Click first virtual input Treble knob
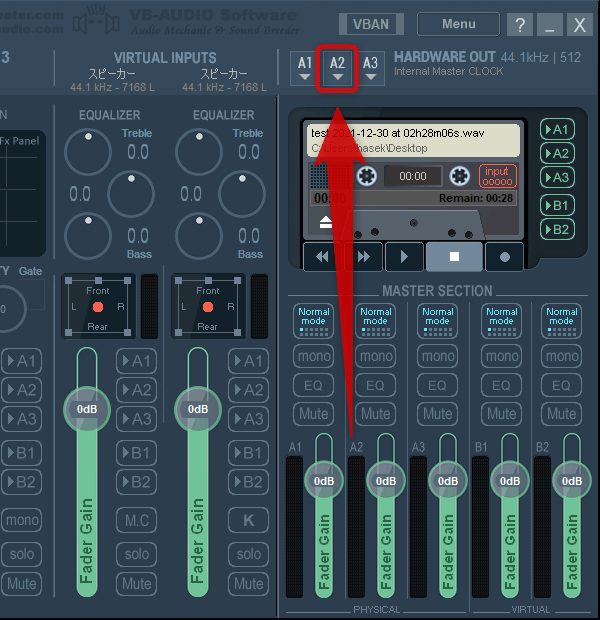The width and height of the screenshot is (600, 620). click(88, 152)
